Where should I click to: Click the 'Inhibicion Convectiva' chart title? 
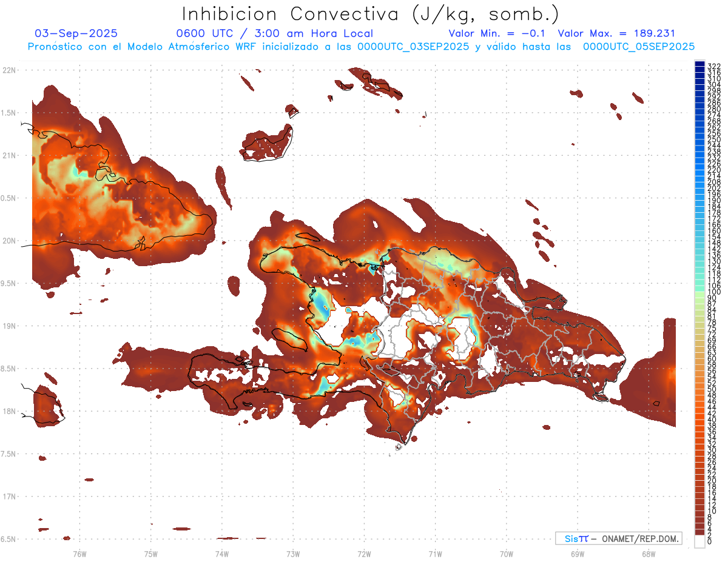coord(371,14)
